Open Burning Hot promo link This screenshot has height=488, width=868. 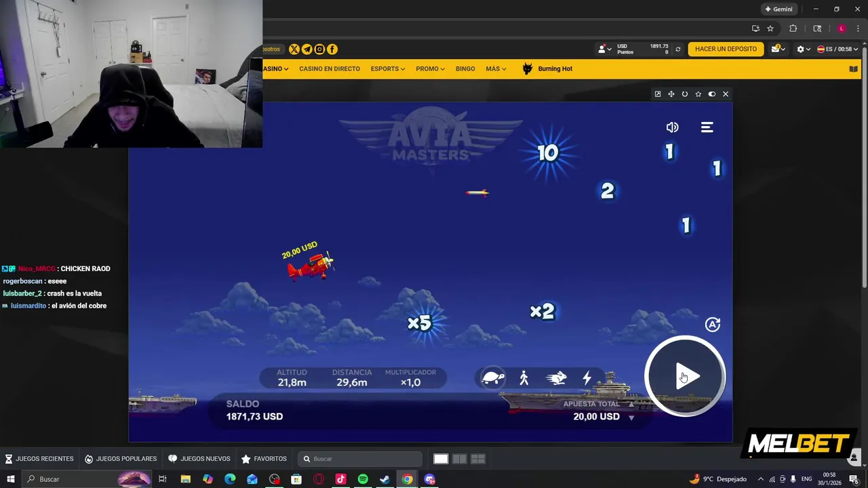[x=547, y=68]
